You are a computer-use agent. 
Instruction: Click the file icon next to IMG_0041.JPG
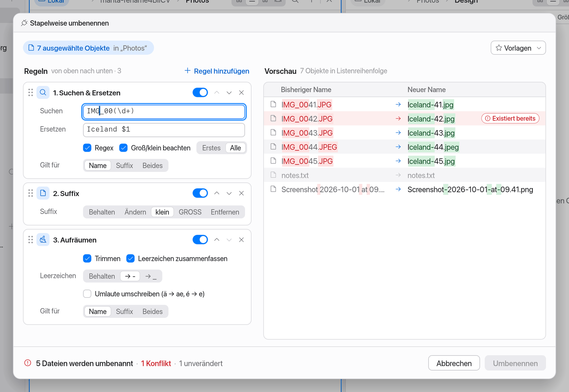[273, 104]
